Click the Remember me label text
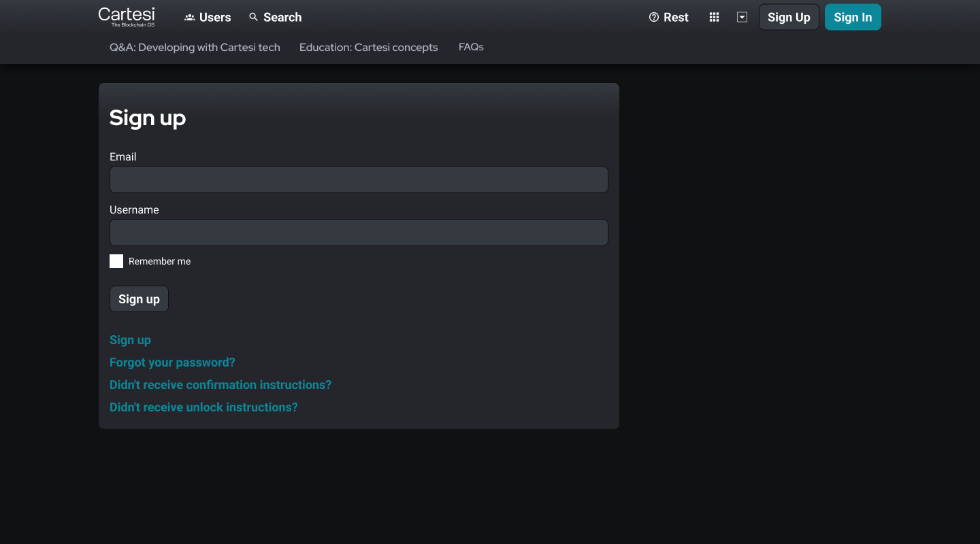This screenshot has height=544, width=980. [x=160, y=261]
